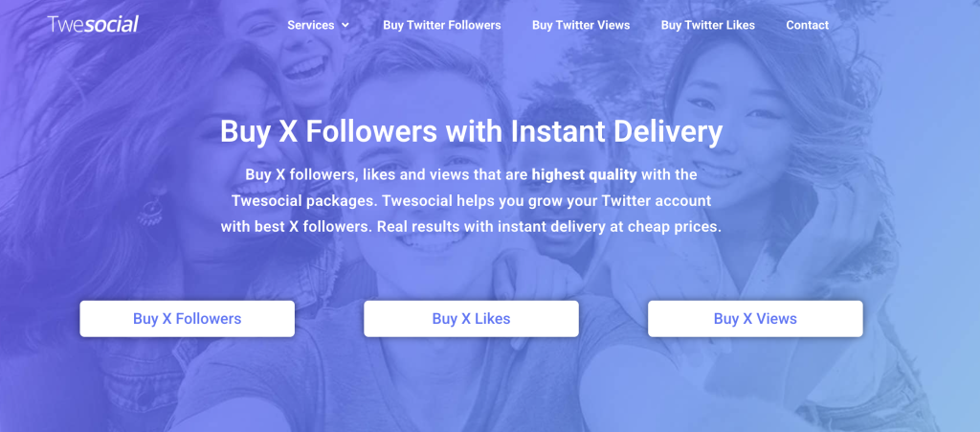Open the Services menu
This screenshot has height=432, width=980.
click(x=311, y=25)
